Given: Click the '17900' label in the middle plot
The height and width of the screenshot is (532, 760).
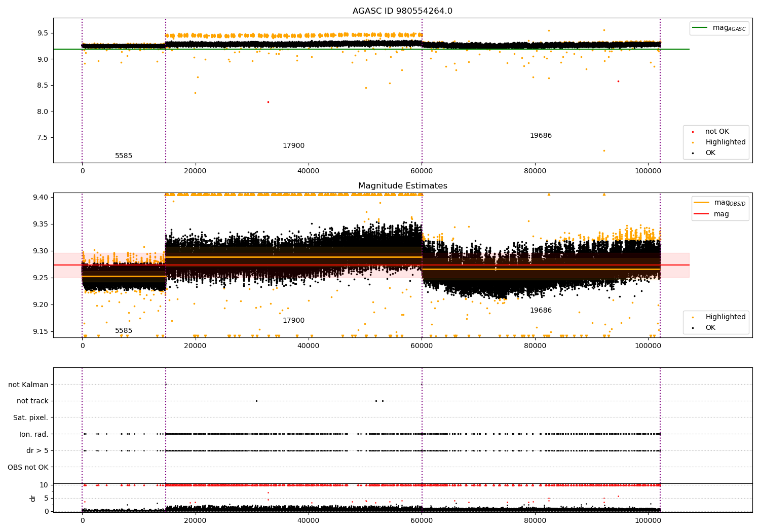Looking at the screenshot, I should pos(293,321).
